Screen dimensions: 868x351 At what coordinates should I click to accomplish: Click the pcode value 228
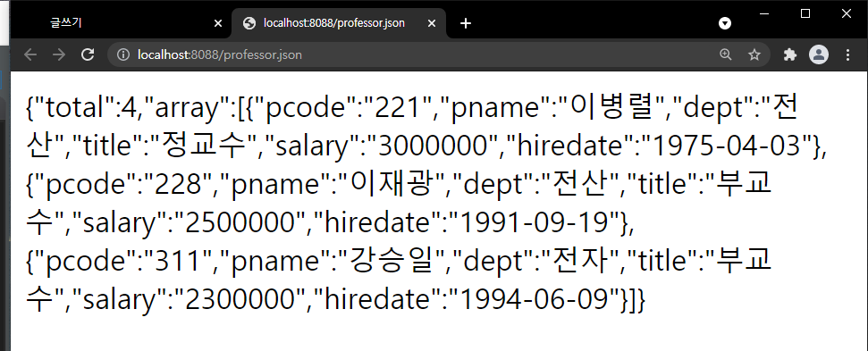tap(178, 184)
